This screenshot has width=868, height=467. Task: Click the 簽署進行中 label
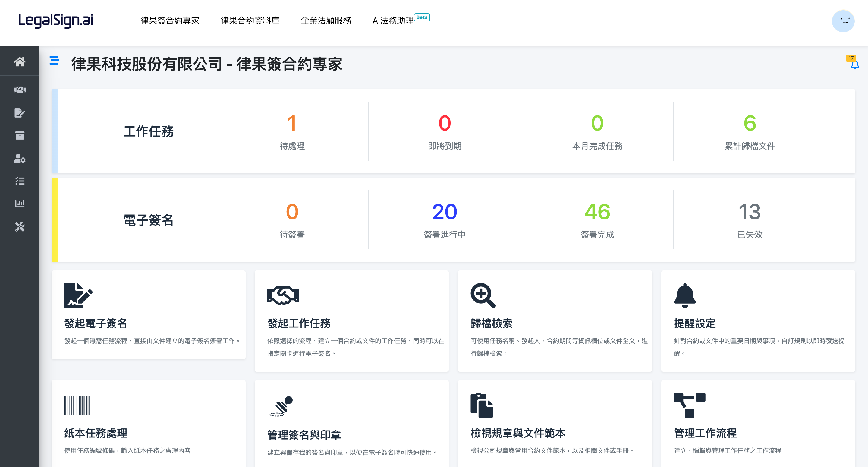tap(445, 234)
